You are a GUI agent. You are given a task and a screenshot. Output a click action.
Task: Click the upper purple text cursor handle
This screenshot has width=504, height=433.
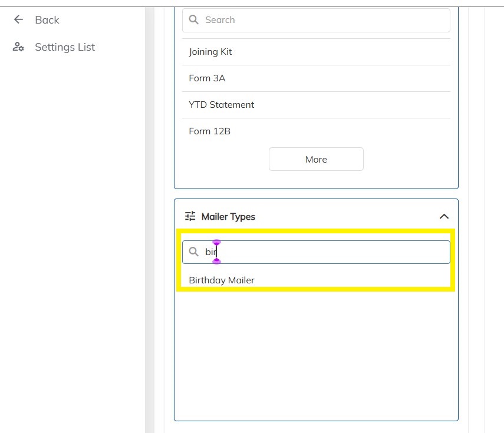pyautogui.click(x=216, y=242)
